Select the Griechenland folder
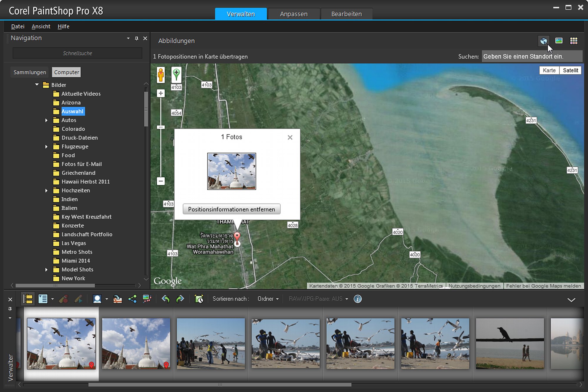 coord(78,173)
